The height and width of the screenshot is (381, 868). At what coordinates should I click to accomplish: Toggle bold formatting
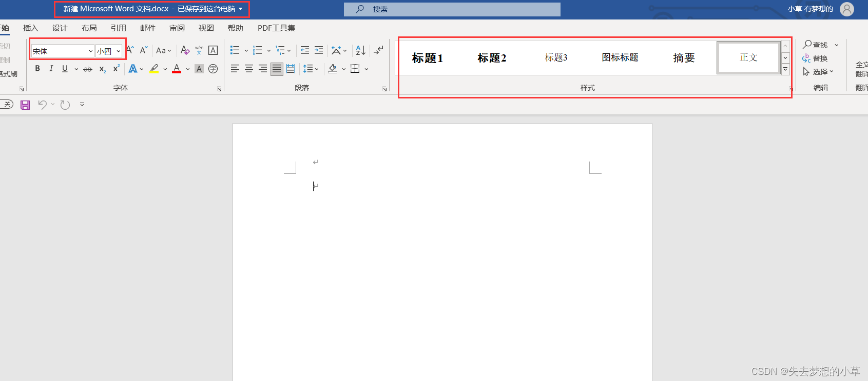(x=37, y=69)
